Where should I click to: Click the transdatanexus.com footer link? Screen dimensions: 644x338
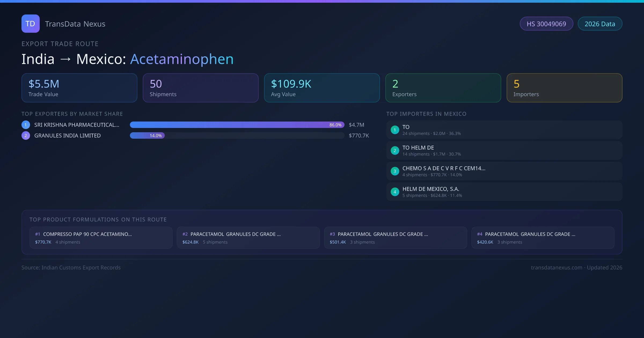click(x=557, y=267)
